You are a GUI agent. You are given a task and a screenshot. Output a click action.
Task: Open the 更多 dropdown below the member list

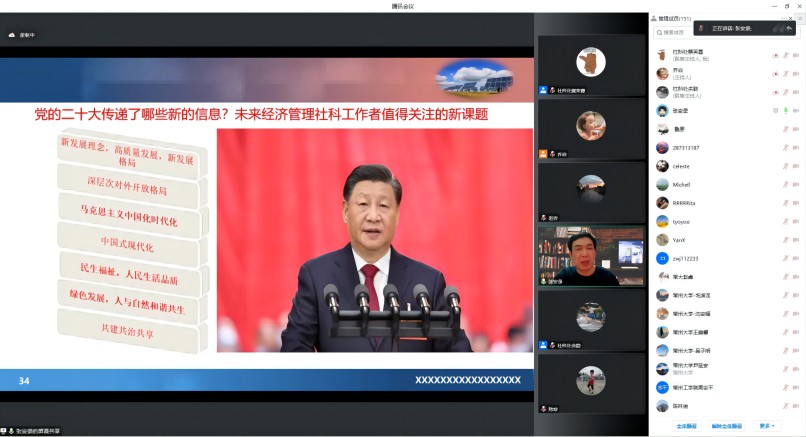pos(765,426)
